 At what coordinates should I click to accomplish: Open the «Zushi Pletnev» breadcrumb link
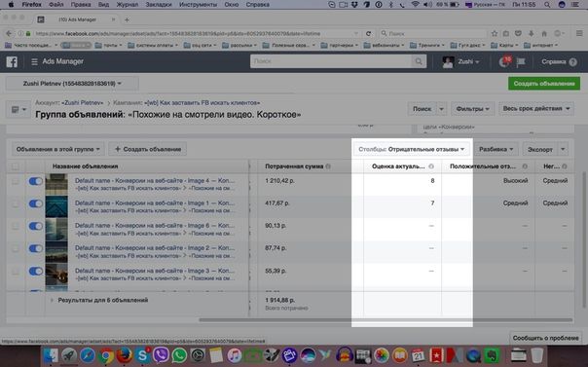[x=82, y=103]
